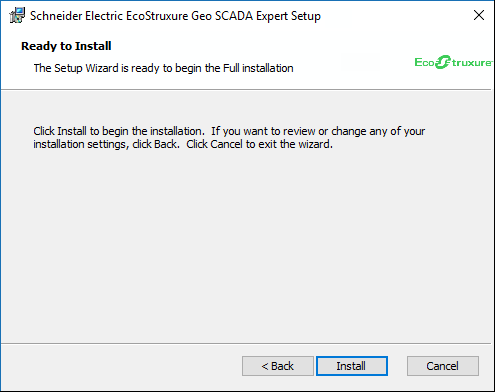Click the word "Cancel" inside the instruction paragraph
This screenshot has width=495, height=392.
(x=226, y=144)
